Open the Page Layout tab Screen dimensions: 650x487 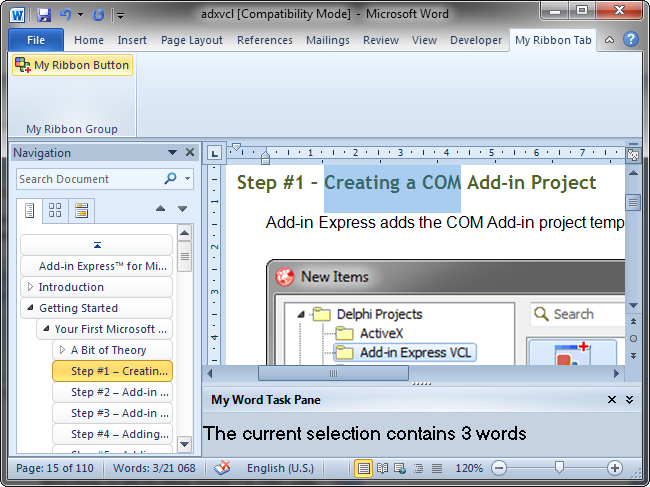(x=192, y=40)
